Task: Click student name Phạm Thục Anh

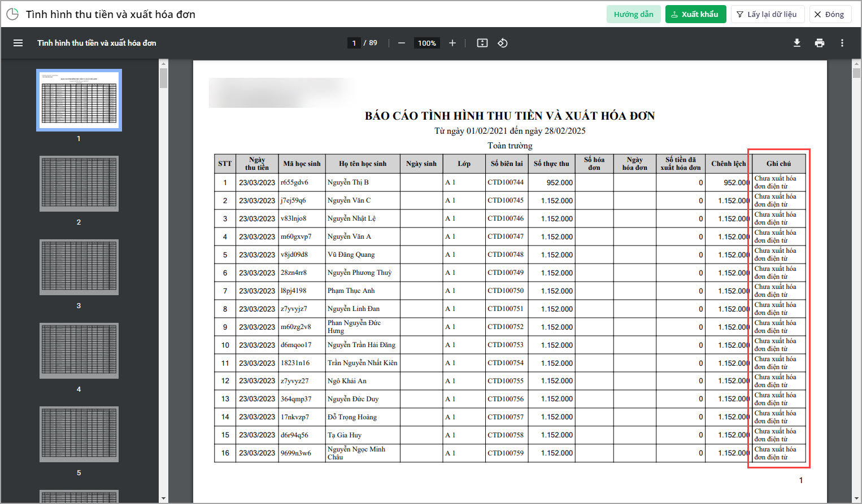Action: [x=351, y=291]
